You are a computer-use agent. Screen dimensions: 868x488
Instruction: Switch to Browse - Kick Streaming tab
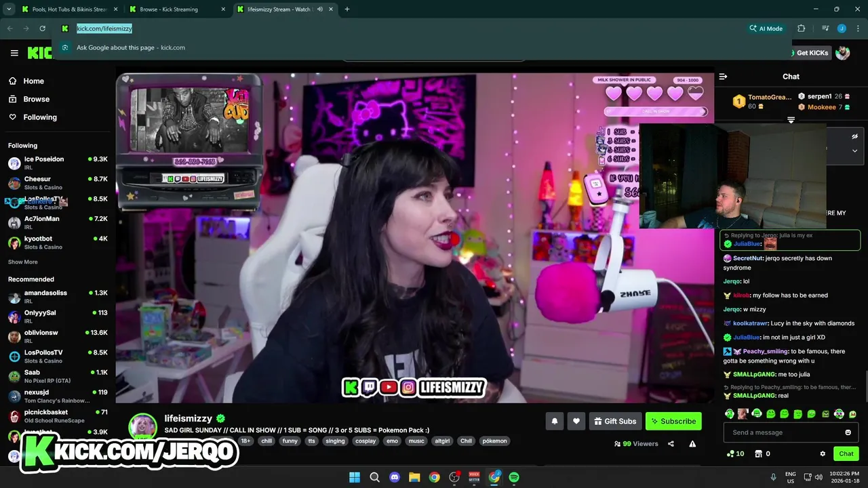click(x=176, y=9)
